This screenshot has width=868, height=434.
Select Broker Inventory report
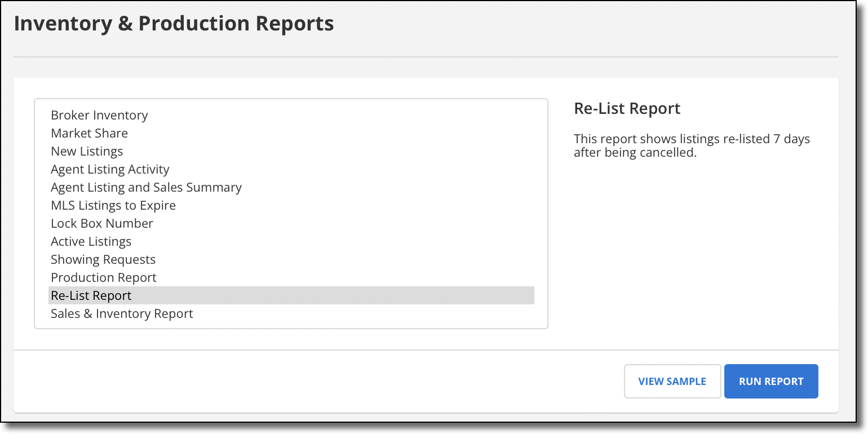291,115
